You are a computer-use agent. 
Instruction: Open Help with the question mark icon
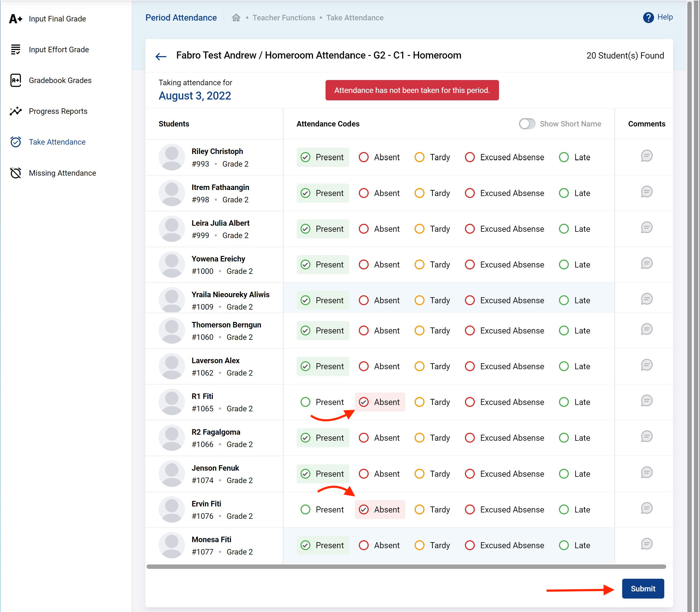[648, 17]
